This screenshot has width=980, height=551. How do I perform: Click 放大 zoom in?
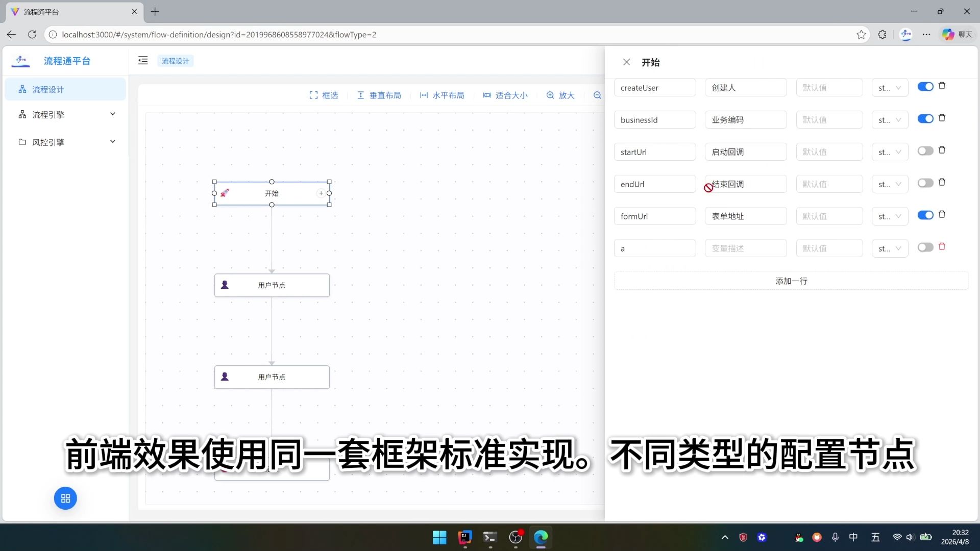[x=560, y=95]
